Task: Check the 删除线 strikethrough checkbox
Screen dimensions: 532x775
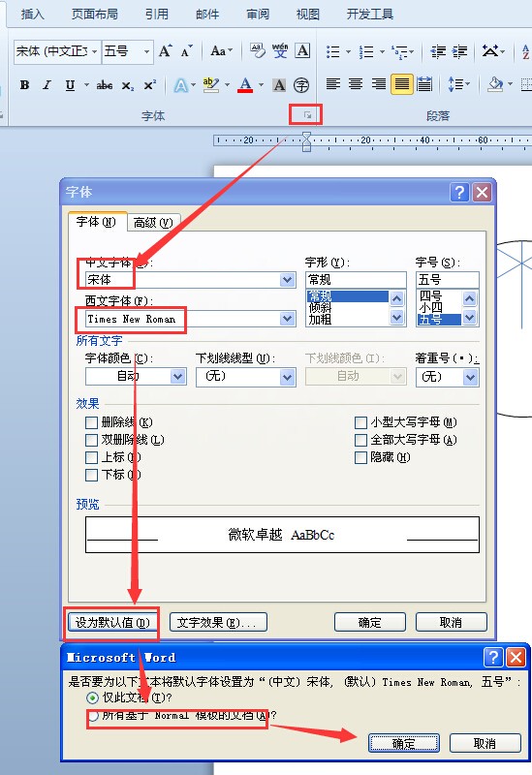Action: 91,422
